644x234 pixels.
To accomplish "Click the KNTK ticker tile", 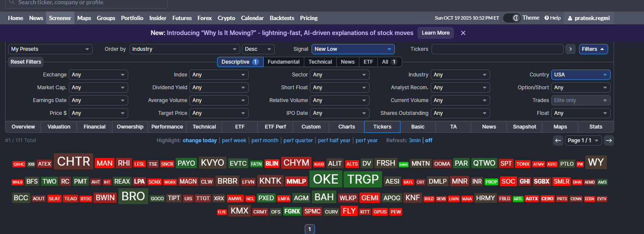I will point(270,181).
